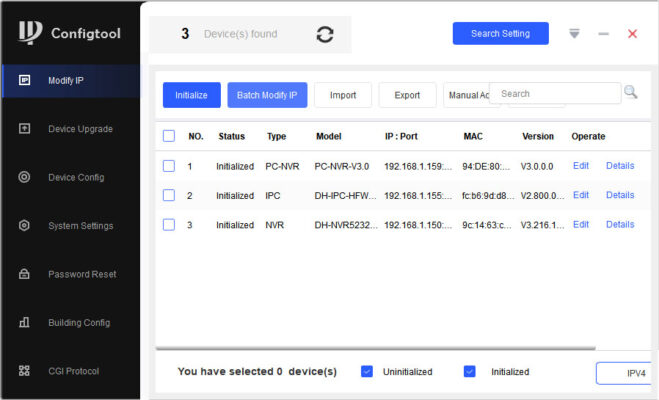Go to System Settings in sidebar
Image resolution: width=659 pixels, height=400 pixels.
pyautogui.click(x=80, y=226)
